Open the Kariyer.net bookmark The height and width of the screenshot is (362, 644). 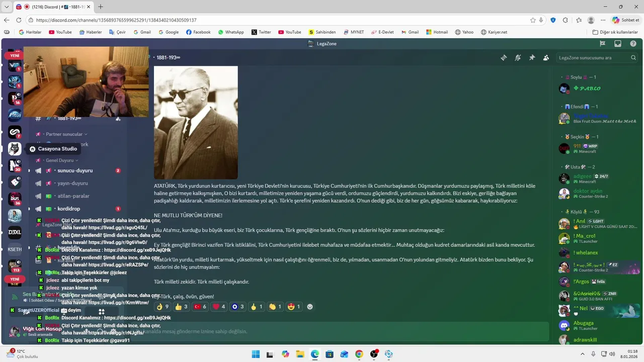click(494, 32)
